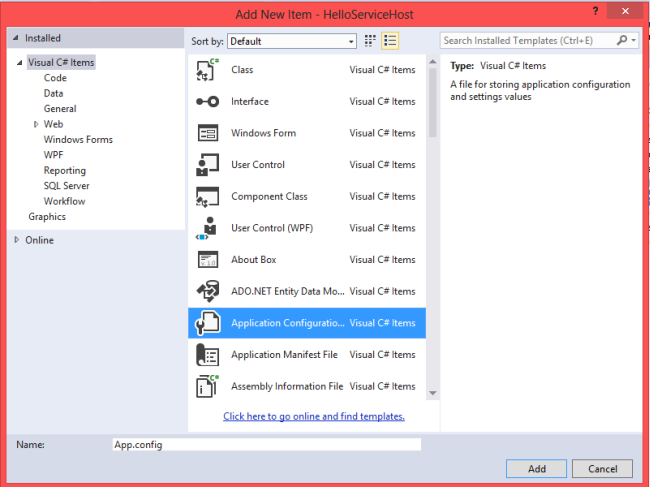Screen dimensions: 650x487
Task: Click the search magnifier icon
Action: (622, 40)
